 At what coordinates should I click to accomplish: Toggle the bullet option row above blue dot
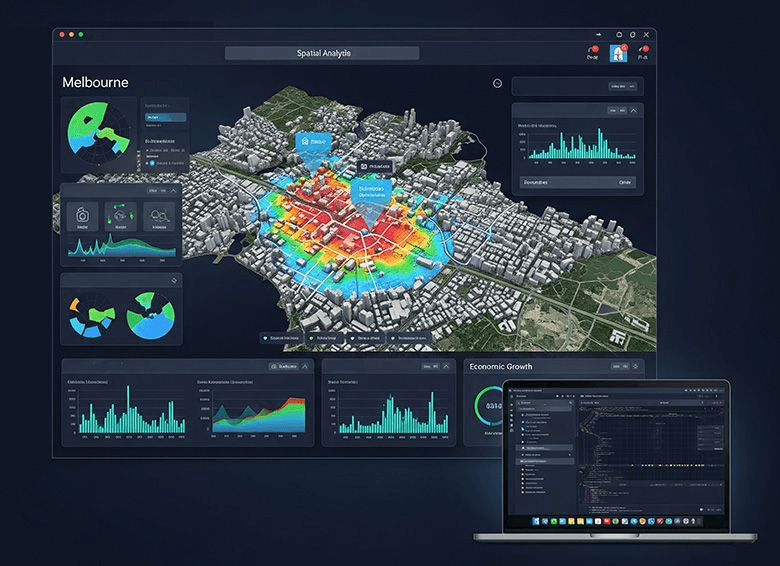point(164,150)
